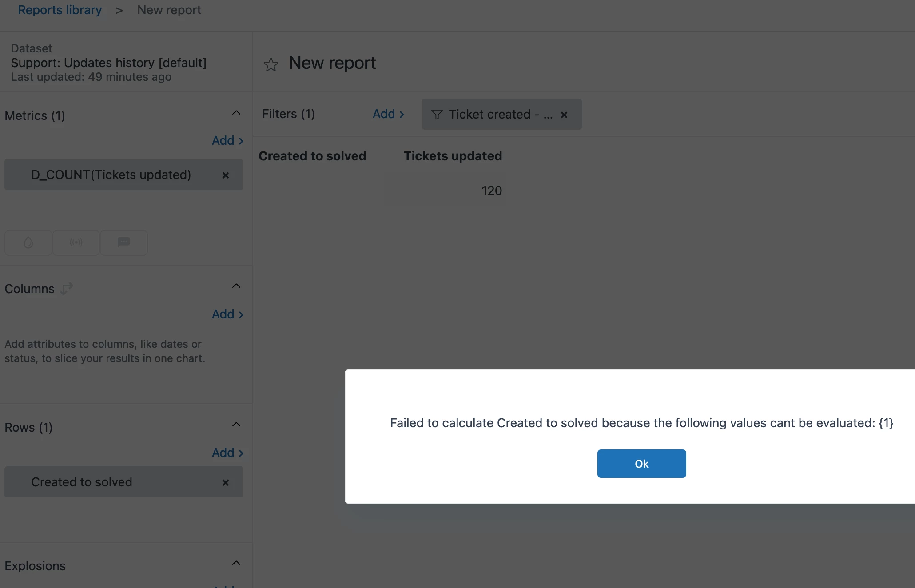Click the funnel icon on Ticket created filter
915x588 pixels.
(x=437, y=115)
